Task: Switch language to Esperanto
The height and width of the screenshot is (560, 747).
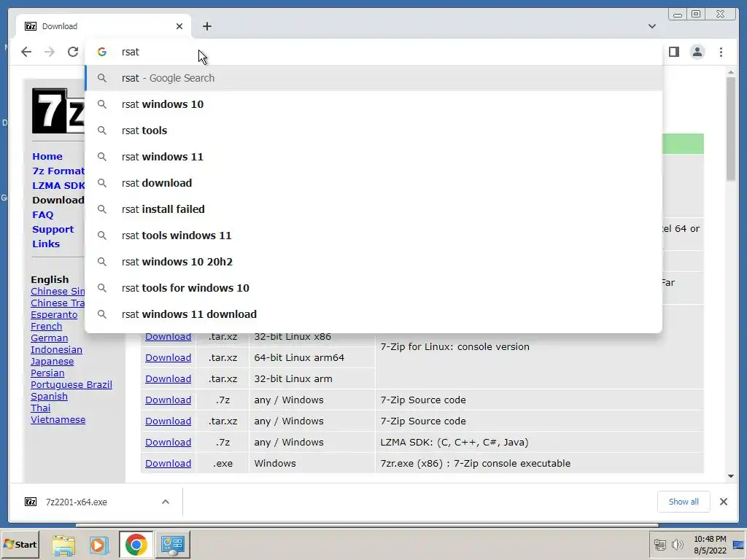Action: coord(54,315)
